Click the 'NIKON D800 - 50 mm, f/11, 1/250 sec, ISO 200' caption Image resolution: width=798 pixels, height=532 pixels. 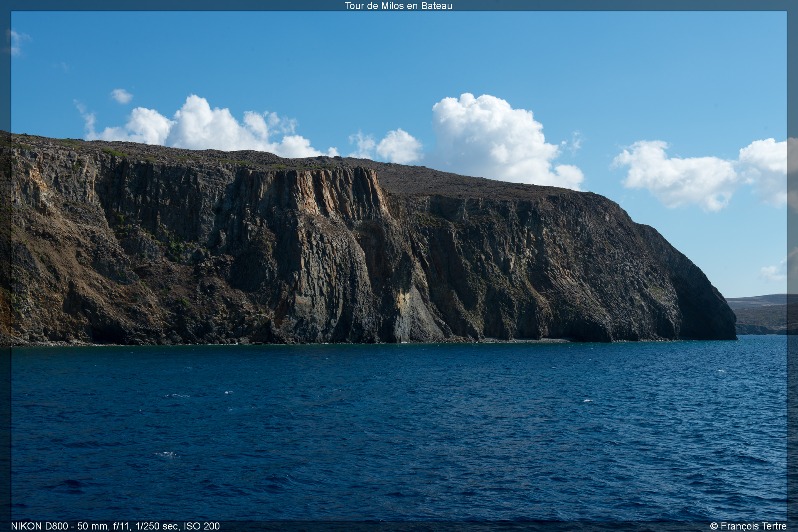pos(116,526)
